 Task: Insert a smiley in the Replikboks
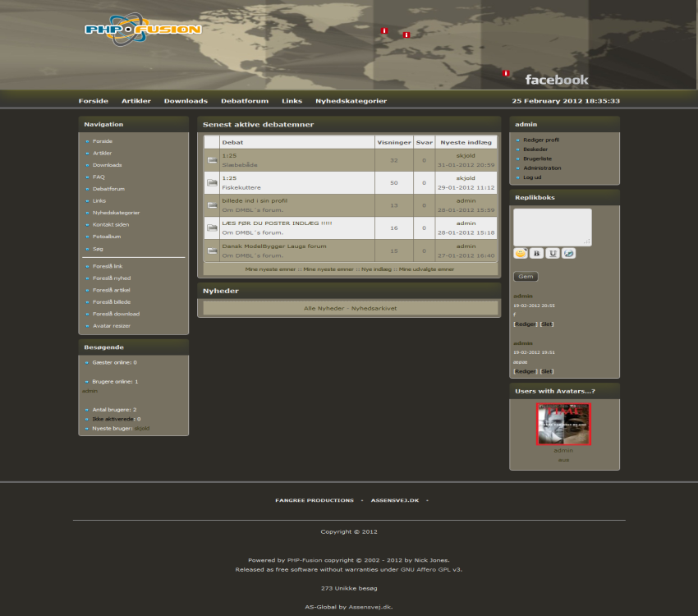click(x=521, y=254)
